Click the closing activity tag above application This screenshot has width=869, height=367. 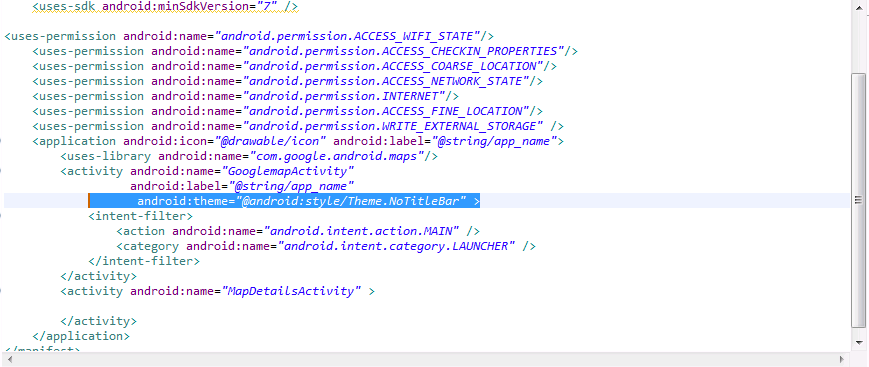99,321
